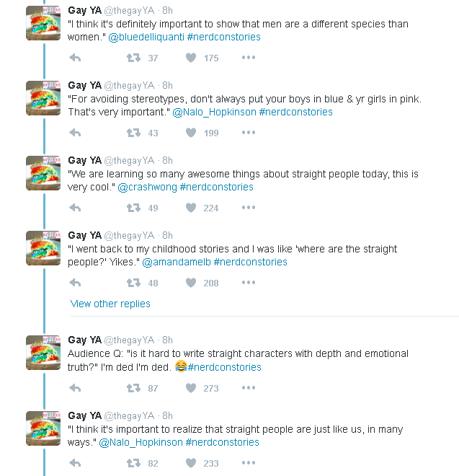
Task: Retweet the tweet with 49 retweets
Action: coord(133,208)
